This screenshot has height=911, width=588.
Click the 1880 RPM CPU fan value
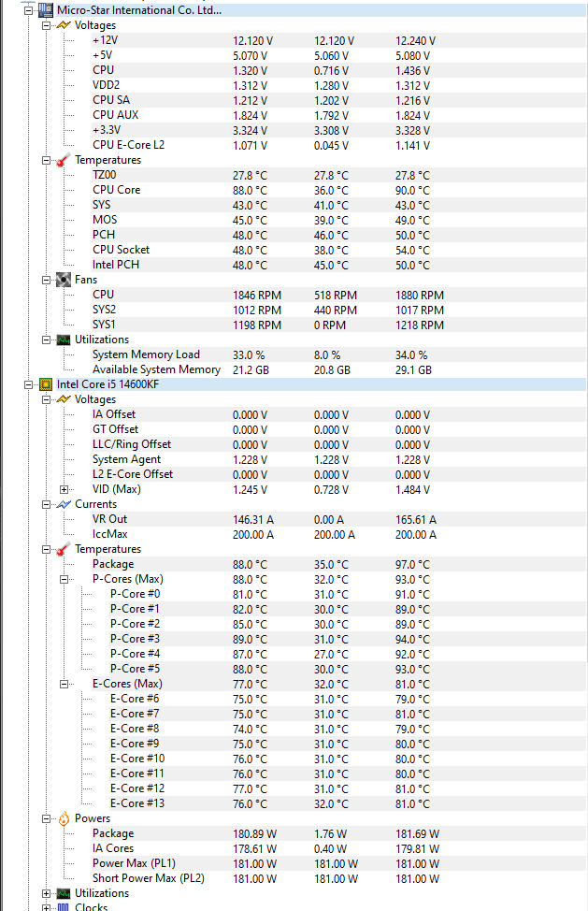coord(420,296)
